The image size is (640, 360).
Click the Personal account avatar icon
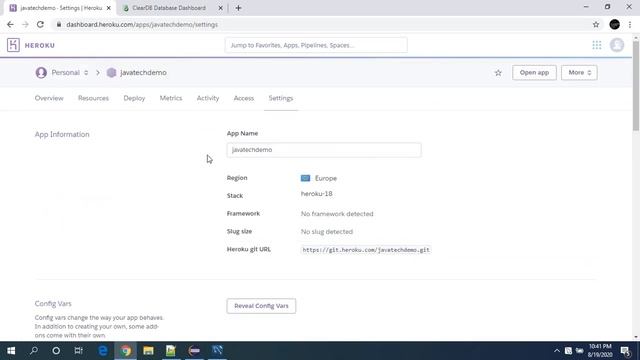coord(41,73)
